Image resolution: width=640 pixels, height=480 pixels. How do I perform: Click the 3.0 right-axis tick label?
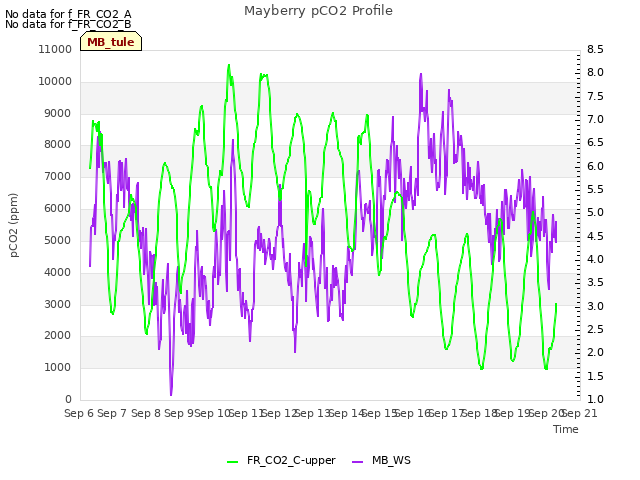[x=595, y=306]
